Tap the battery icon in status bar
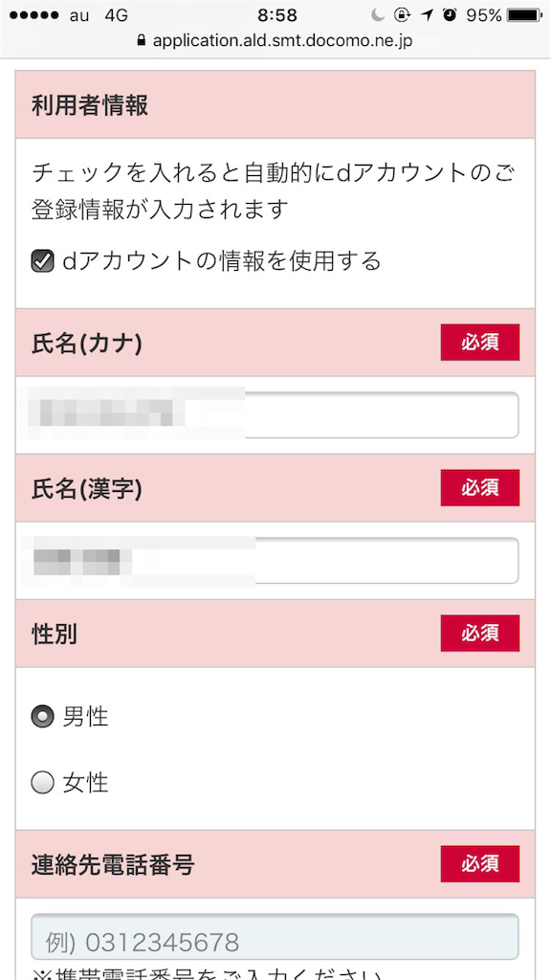The height and width of the screenshot is (980, 551). [525, 15]
